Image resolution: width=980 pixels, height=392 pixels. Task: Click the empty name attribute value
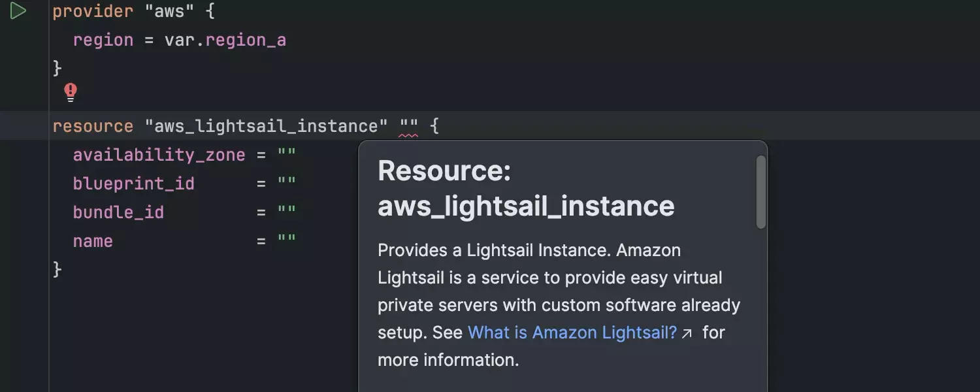click(287, 241)
